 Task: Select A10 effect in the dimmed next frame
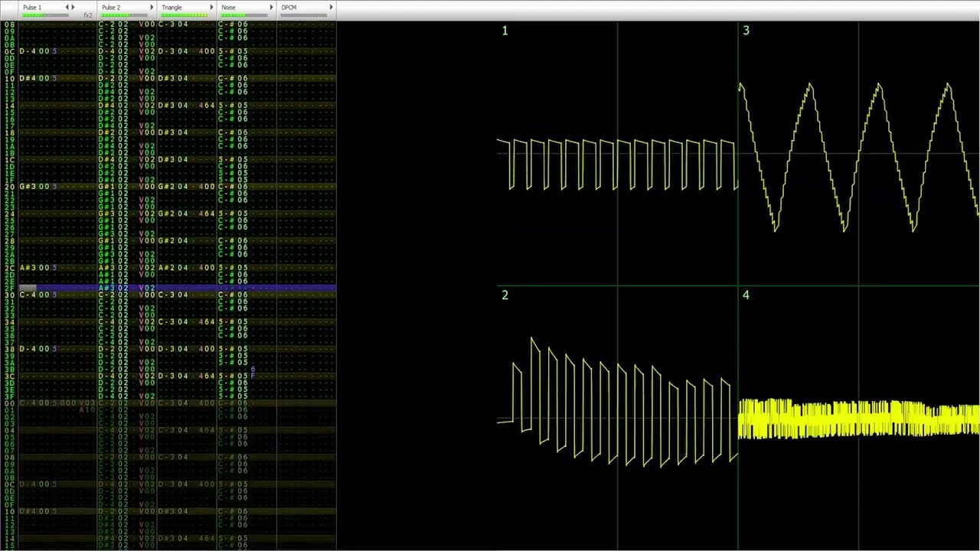(87, 409)
